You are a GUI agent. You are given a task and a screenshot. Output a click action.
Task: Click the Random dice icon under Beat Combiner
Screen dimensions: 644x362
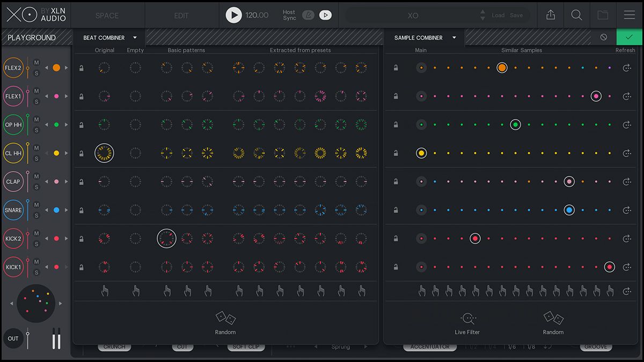tap(225, 318)
